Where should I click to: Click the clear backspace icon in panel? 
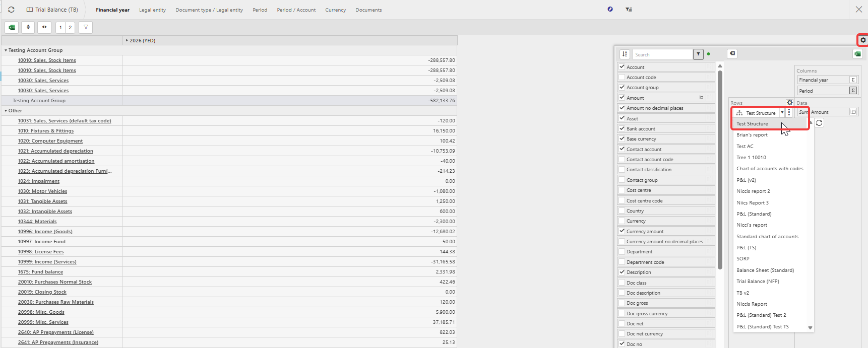point(732,53)
